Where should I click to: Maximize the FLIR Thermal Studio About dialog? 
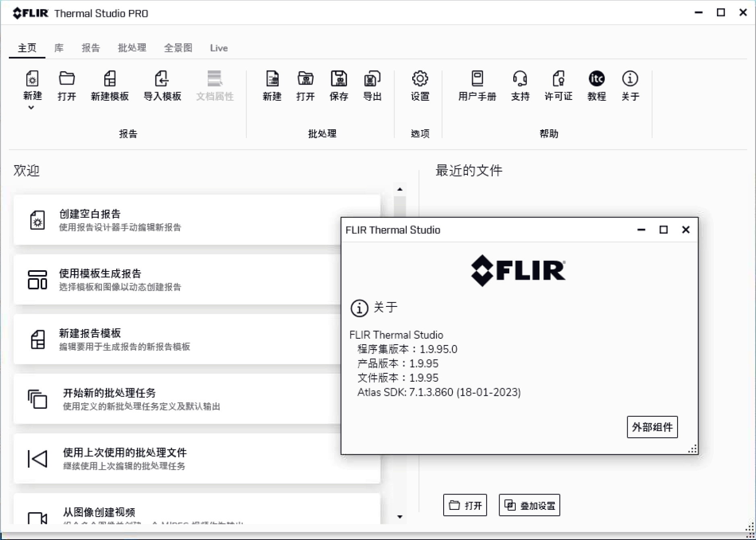tap(663, 230)
